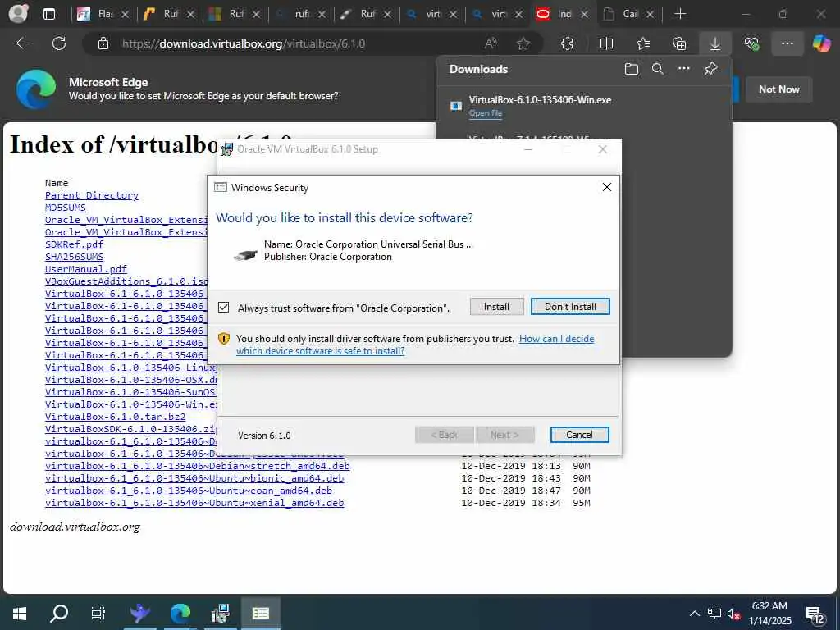Open more options in Downloads panel
The width and height of the screenshot is (840, 630).
683,69
